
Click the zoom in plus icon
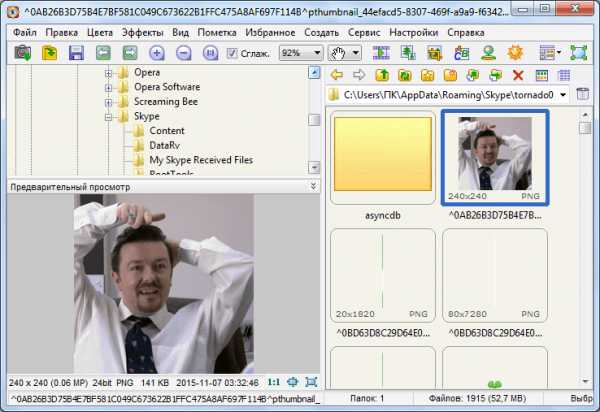(x=157, y=53)
